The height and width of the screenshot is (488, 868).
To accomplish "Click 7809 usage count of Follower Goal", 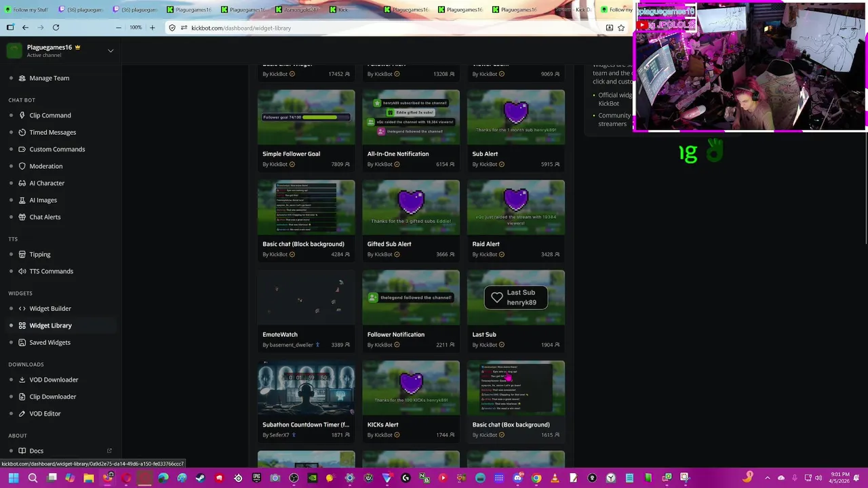I will [x=337, y=164].
